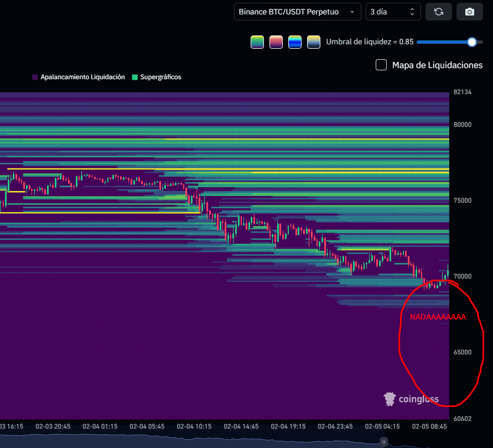Click the 02-04 05:45 time axis label
493x448 pixels.
(x=147, y=426)
